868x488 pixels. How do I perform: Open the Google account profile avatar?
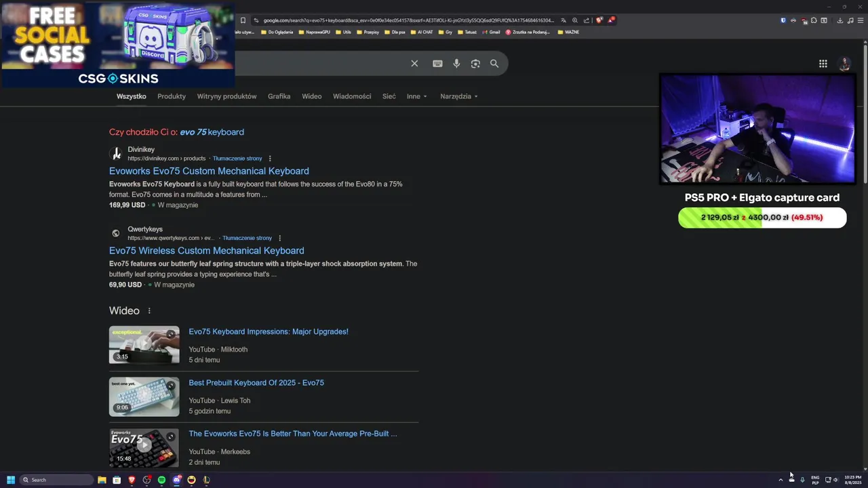tap(844, 64)
